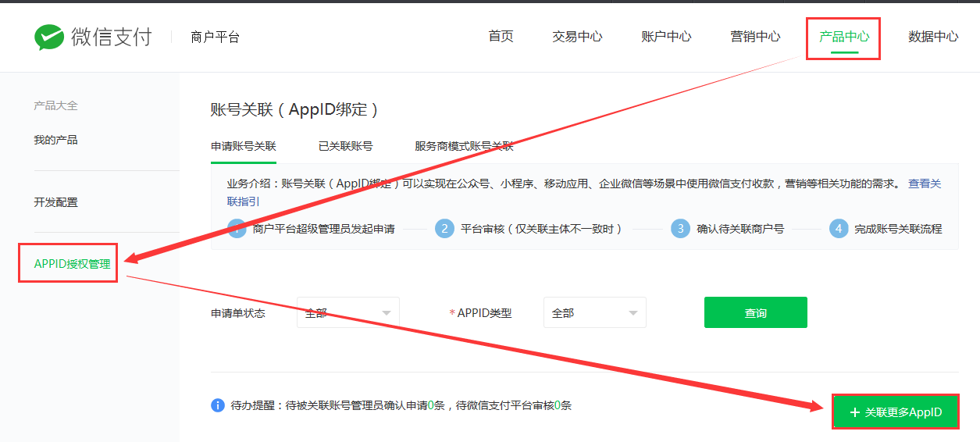This screenshot has width=980, height=442.
Task: Open the APPID类型 dropdown
Action: (595, 312)
